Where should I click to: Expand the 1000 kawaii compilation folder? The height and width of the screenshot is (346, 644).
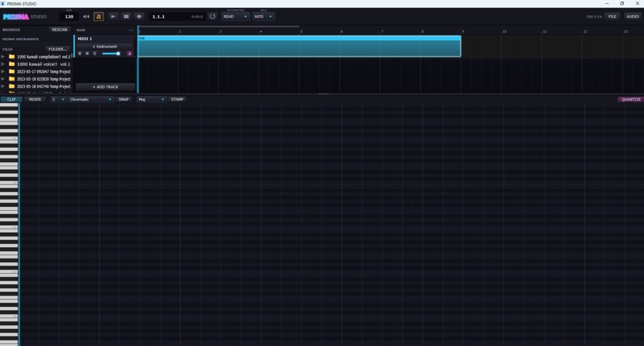point(3,57)
